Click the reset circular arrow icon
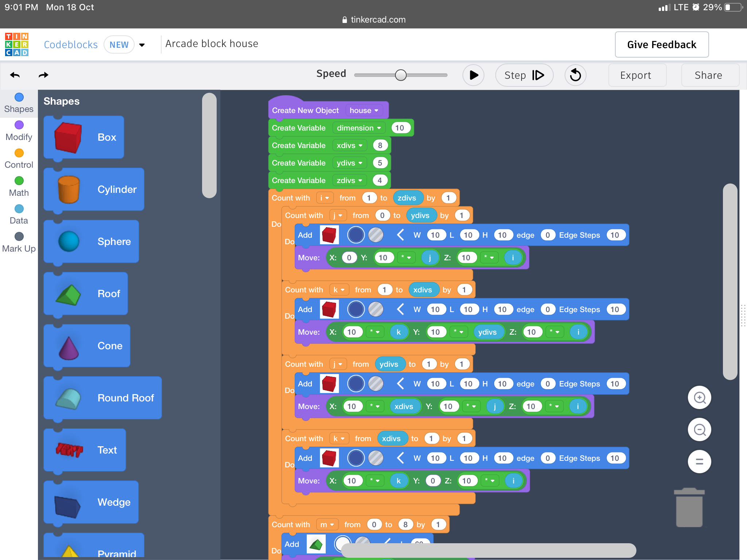 point(575,75)
